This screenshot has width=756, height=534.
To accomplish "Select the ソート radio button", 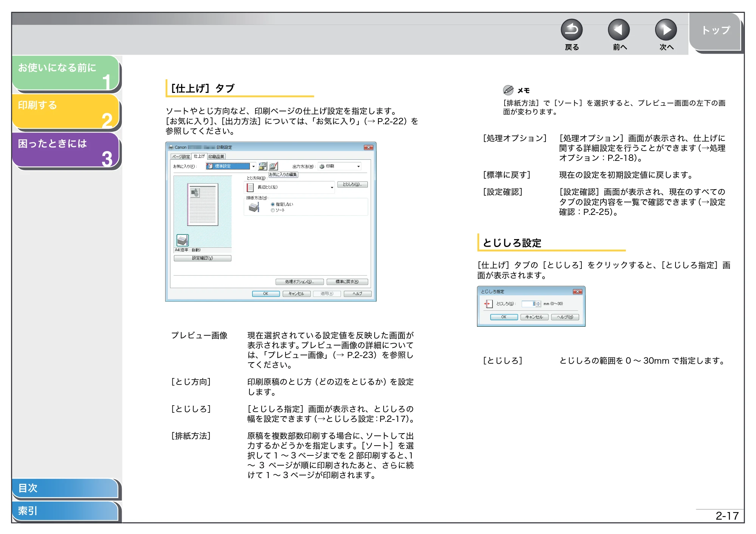I will click(x=273, y=210).
